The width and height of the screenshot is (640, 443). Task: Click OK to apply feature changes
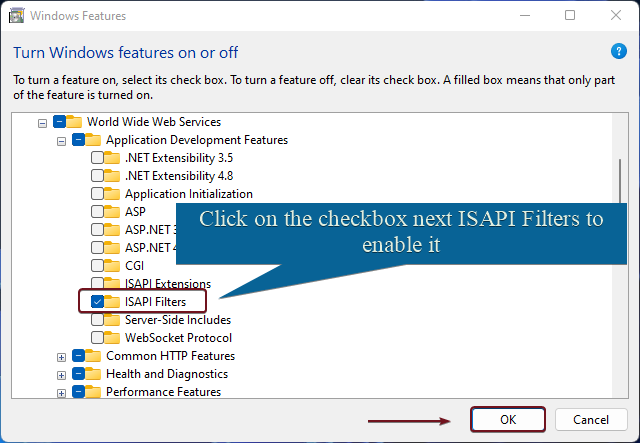click(508, 419)
